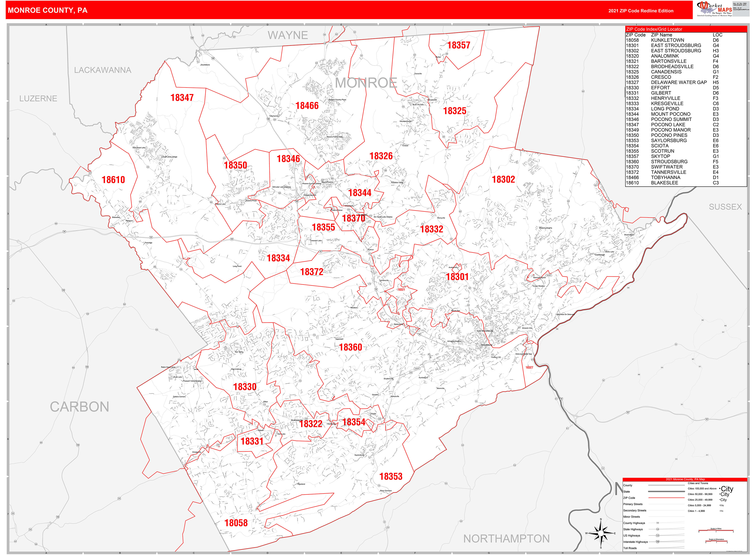The width and height of the screenshot is (756, 555).
Task: Select the 'ZIP Code Index/Grid Locator' header
Action: (x=654, y=29)
